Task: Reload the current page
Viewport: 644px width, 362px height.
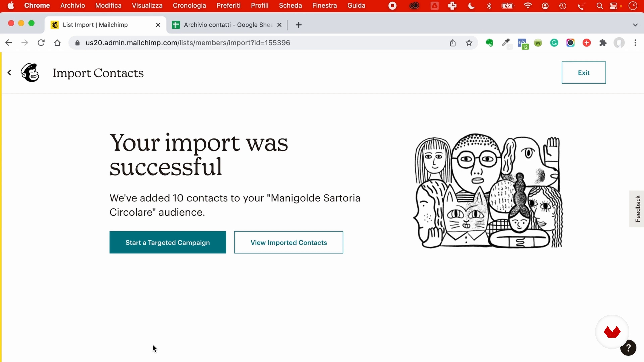Action: point(41,43)
